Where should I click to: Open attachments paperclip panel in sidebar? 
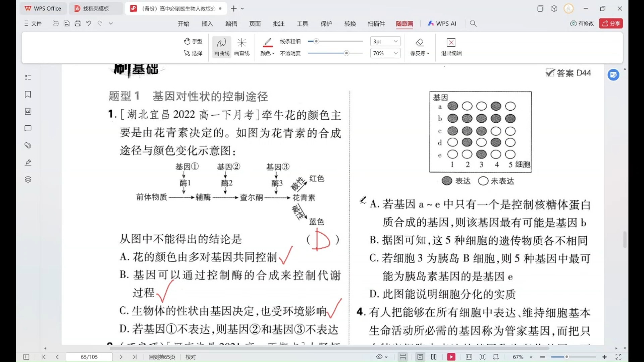pos(28,145)
